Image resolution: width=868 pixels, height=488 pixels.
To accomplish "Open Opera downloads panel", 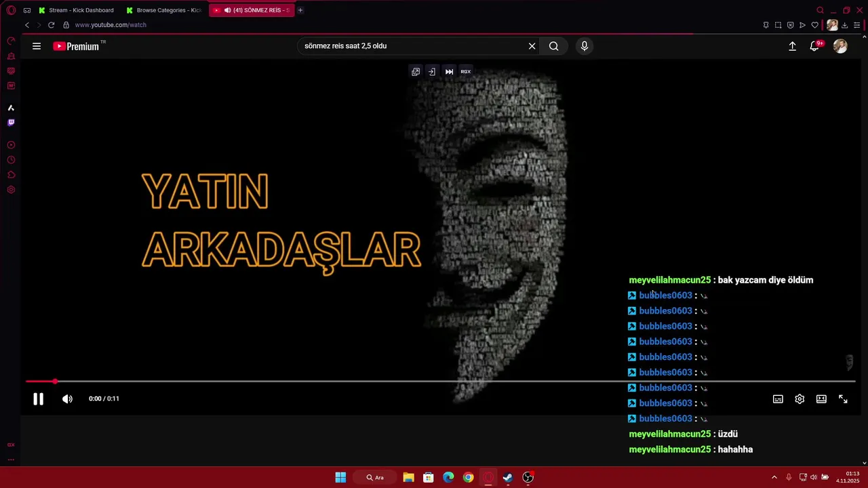I will click(x=845, y=25).
